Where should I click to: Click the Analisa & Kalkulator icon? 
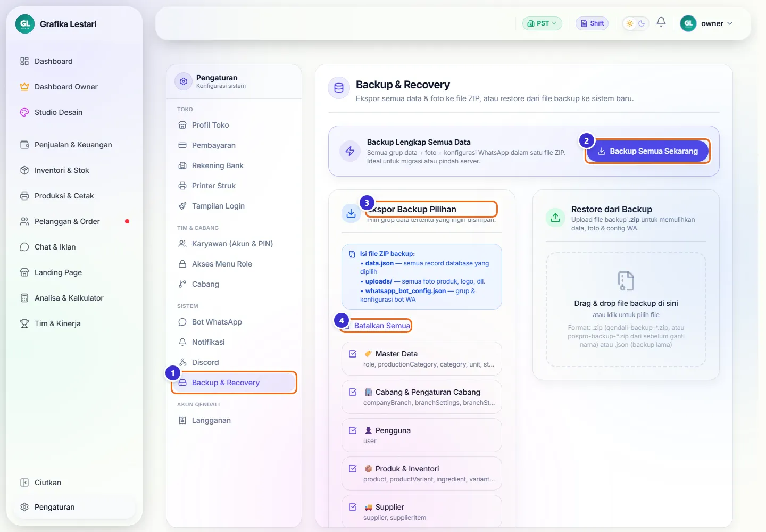point(24,298)
